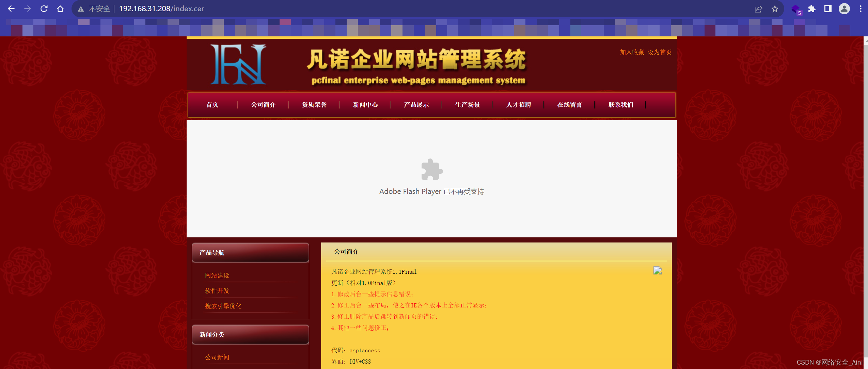Click the home icon in toolbar

(60, 9)
